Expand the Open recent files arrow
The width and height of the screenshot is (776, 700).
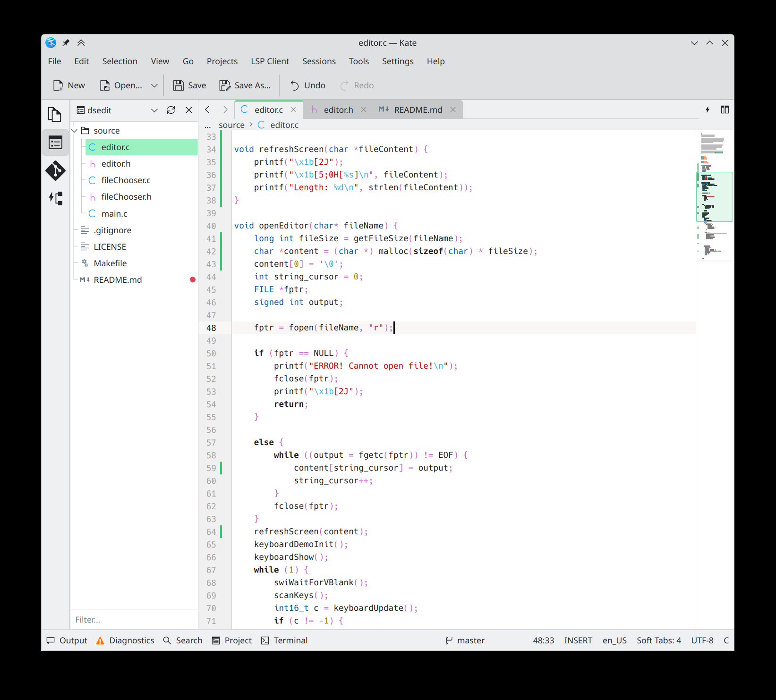(x=154, y=85)
